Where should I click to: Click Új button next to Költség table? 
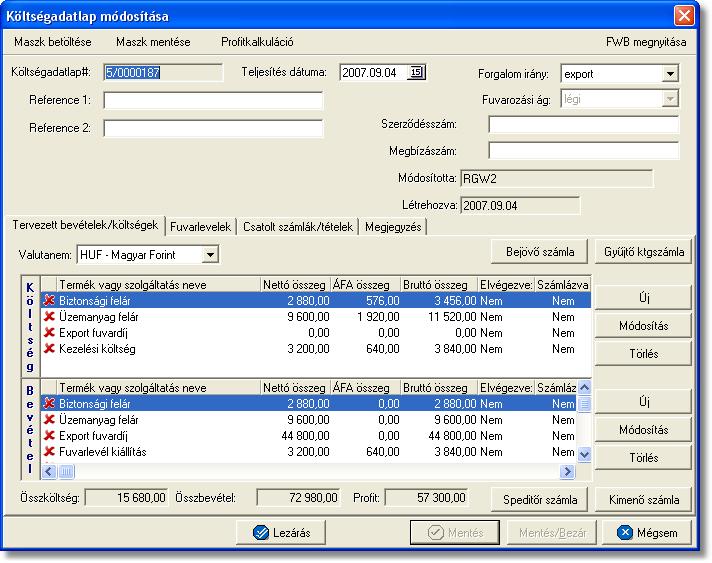pyautogui.click(x=644, y=298)
